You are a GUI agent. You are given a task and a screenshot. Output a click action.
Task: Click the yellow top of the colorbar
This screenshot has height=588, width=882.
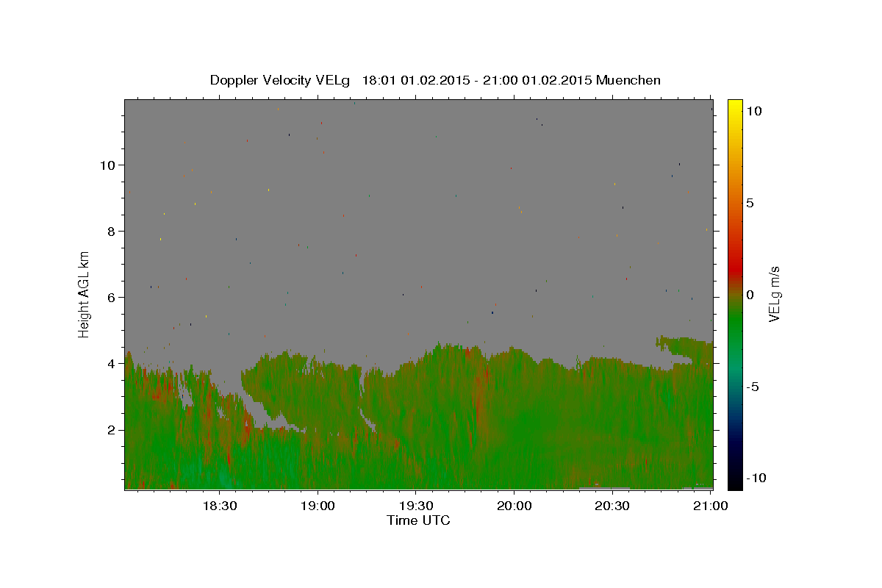734,107
